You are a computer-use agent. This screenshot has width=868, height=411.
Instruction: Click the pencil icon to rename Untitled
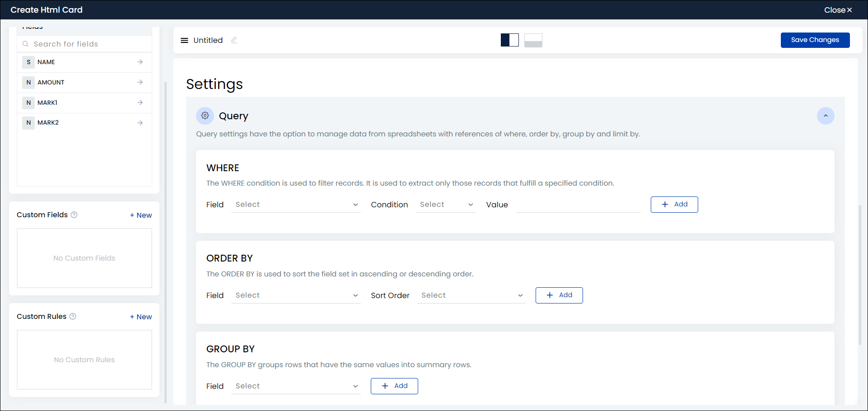(x=234, y=40)
